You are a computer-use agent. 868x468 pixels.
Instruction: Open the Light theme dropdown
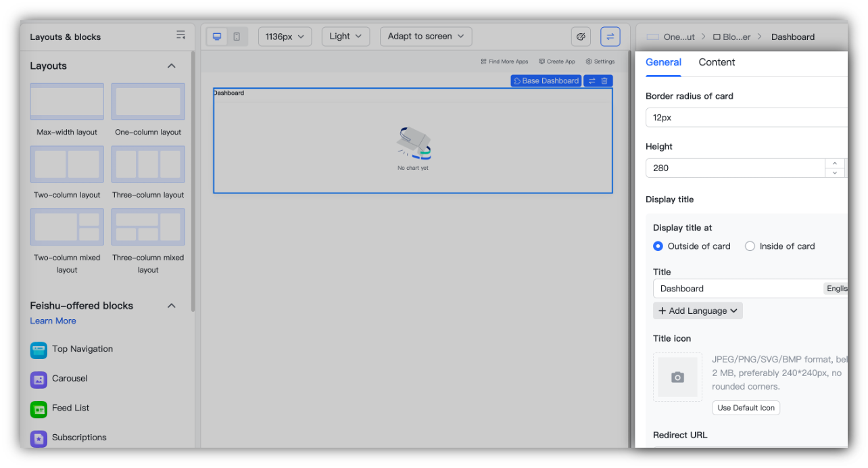[345, 37]
